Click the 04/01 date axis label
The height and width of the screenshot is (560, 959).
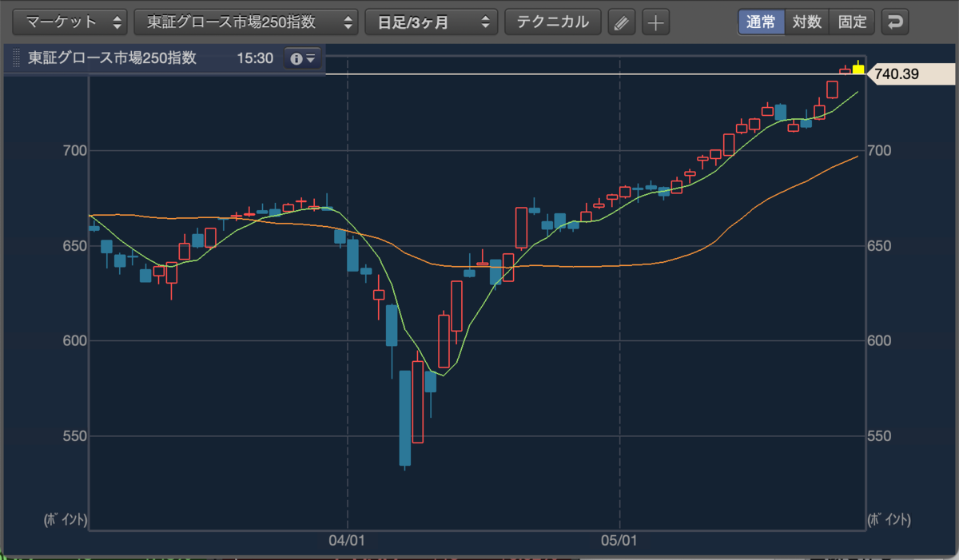(x=348, y=541)
